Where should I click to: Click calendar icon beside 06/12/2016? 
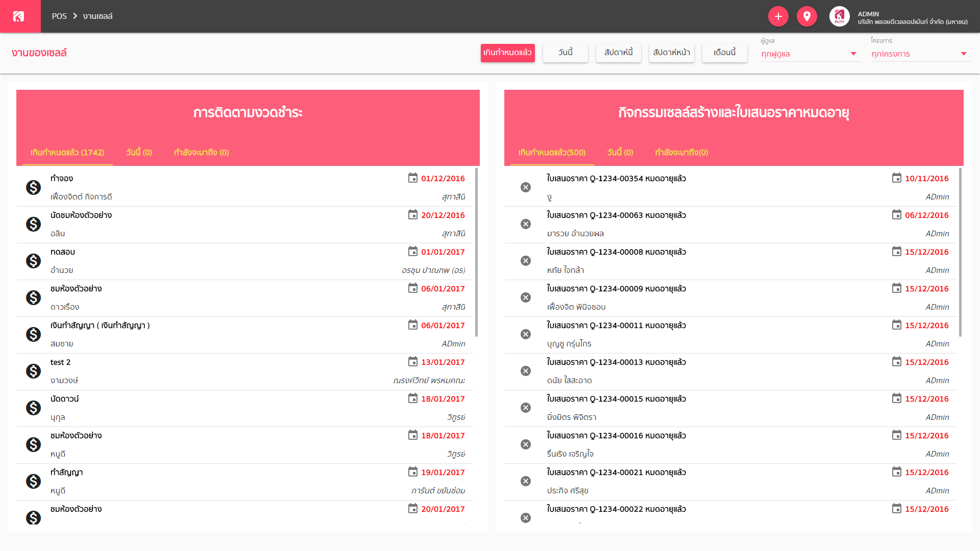pyautogui.click(x=897, y=214)
